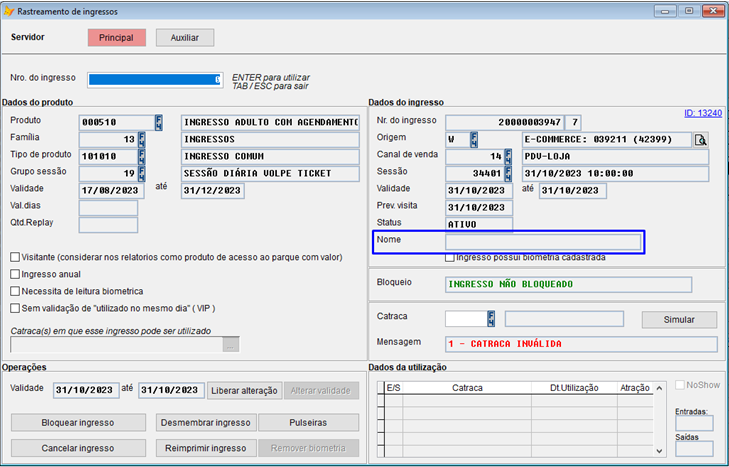Viewport: 729px width, 467px height.
Task: Click the e-commerce document search magnifier icon
Action: point(701,140)
